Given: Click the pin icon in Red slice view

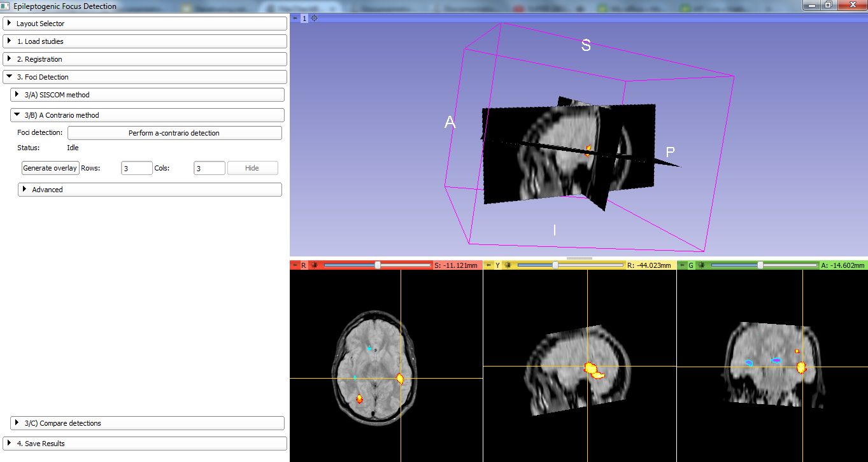Looking at the screenshot, I should tap(294, 265).
